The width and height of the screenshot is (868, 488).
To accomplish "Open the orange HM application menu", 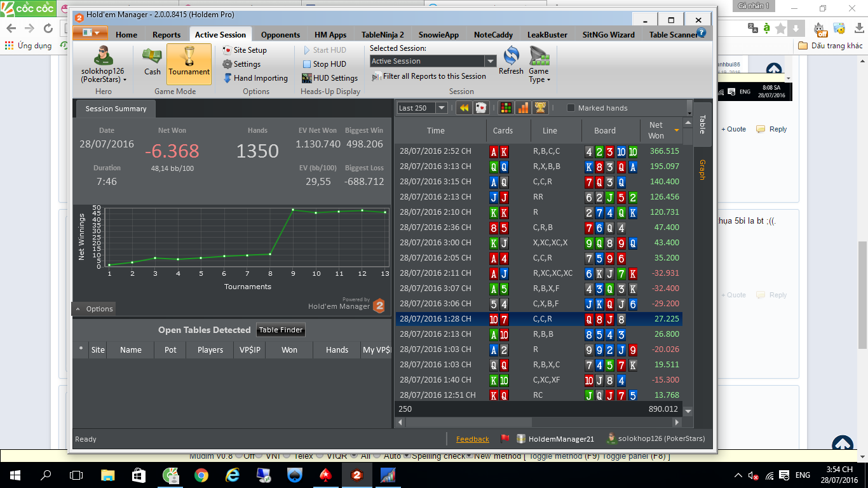I will point(90,32).
